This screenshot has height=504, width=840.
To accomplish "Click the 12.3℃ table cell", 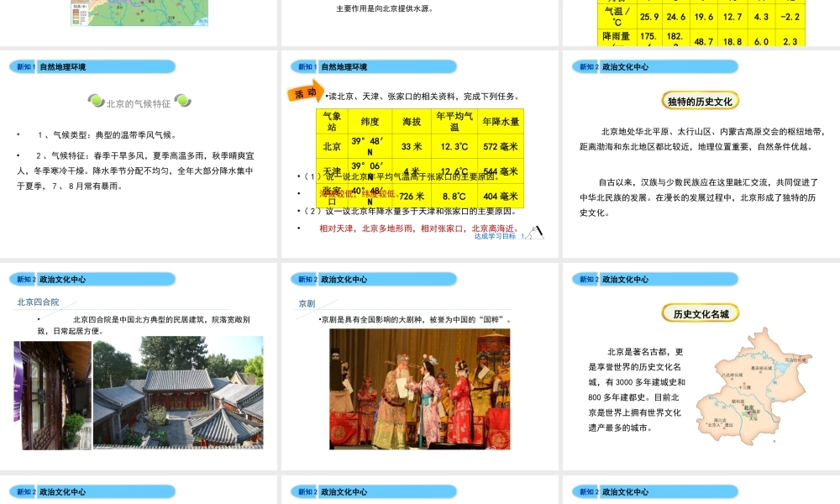I will pyautogui.click(x=454, y=146).
